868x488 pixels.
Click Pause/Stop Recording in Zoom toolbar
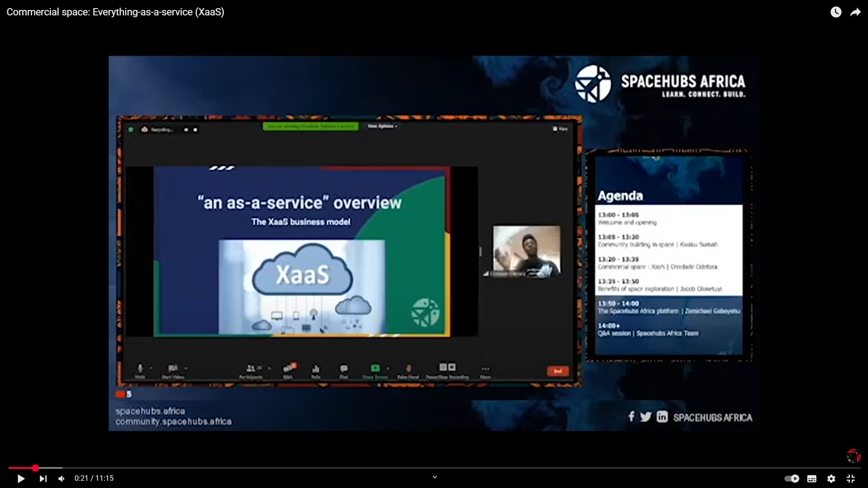[447, 370]
